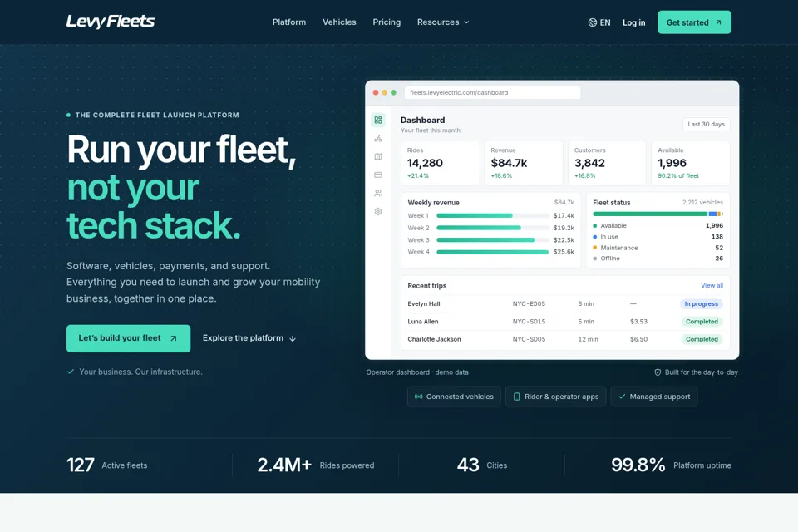The height and width of the screenshot is (532, 798).
Task: Click the Rider & operator apps chip
Action: tap(556, 397)
